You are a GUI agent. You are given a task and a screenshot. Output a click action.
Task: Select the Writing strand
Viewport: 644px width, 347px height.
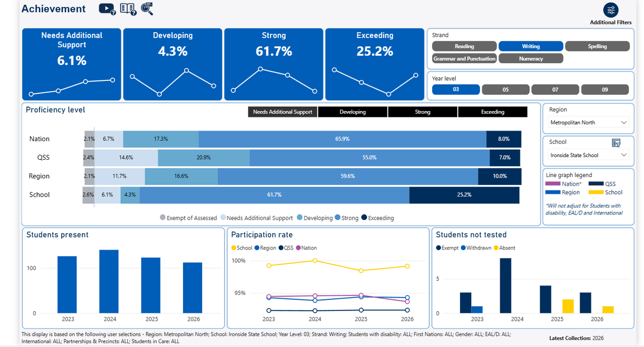coord(531,46)
